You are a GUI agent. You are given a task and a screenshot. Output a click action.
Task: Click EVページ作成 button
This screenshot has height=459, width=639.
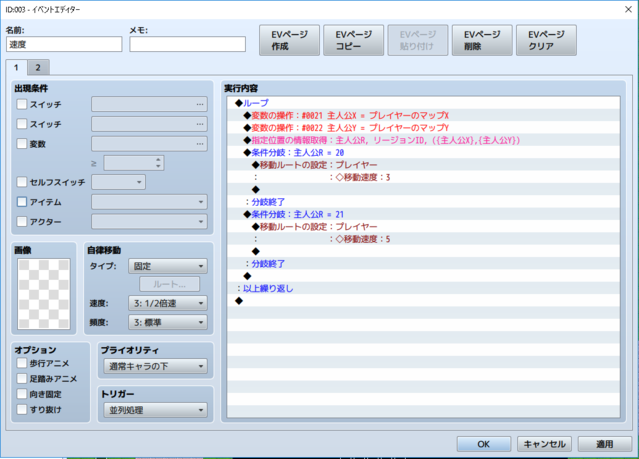[289, 40]
